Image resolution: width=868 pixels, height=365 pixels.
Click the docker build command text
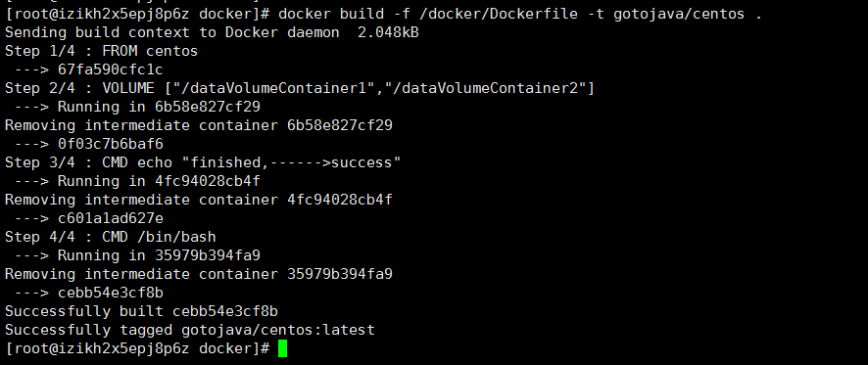pos(520,14)
